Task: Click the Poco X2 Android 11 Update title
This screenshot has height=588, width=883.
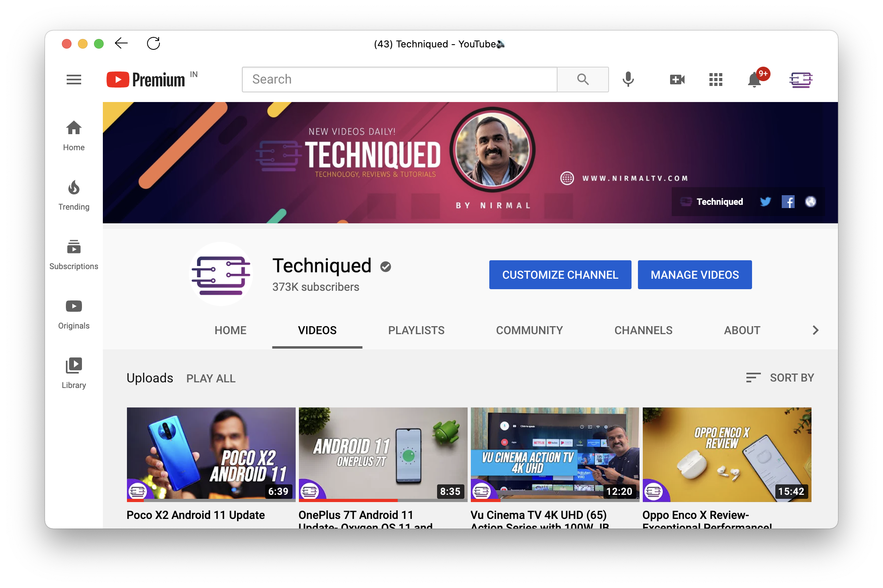Action: (x=196, y=515)
